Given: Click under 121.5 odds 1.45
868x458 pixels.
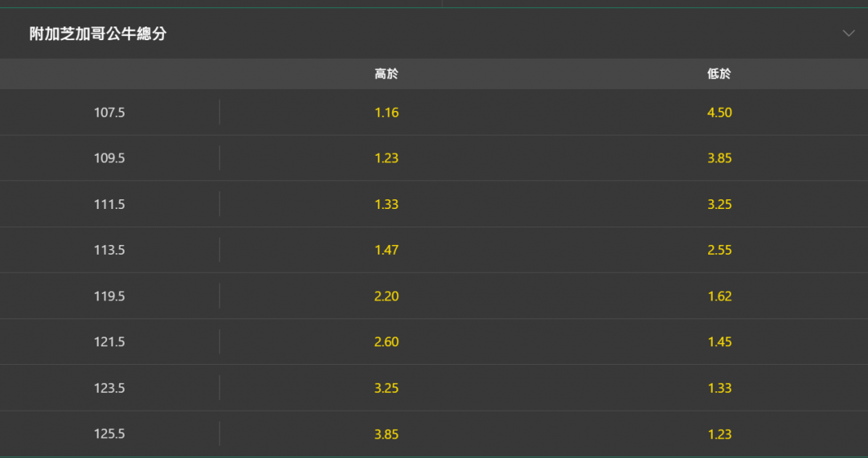Looking at the screenshot, I should (719, 341).
